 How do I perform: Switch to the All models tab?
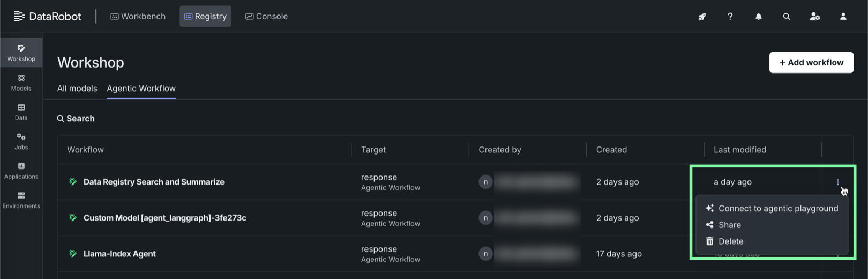point(77,89)
